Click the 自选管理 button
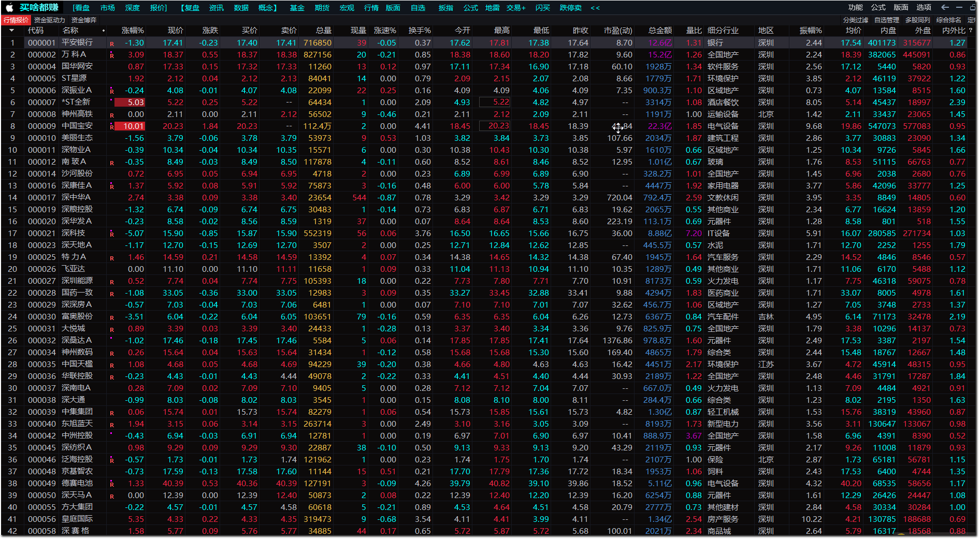980x539 pixels. click(887, 20)
